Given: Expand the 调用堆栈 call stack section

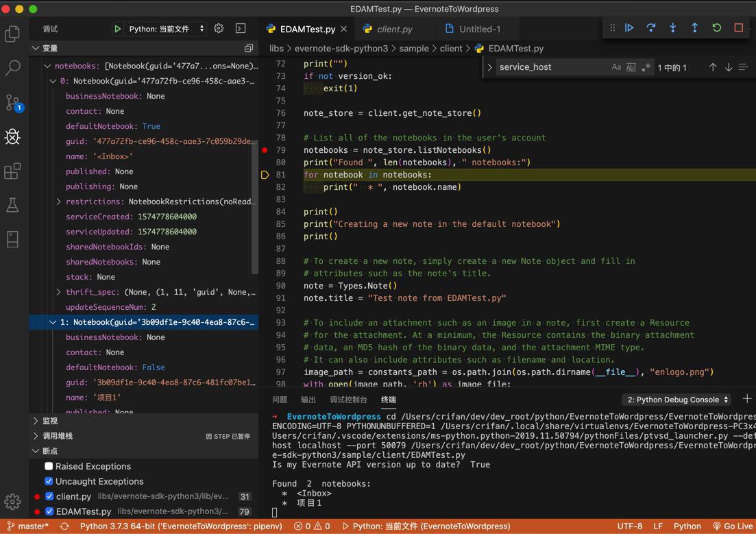Looking at the screenshot, I should pyautogui.click(x=35, y=435).
